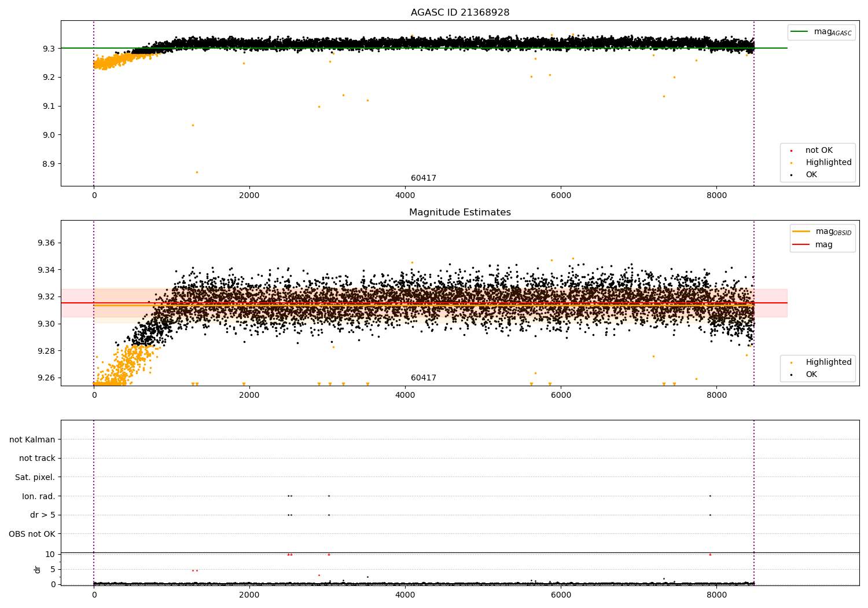Click the 'dr' y-axis label
This screenshot has height=608, width=868.
38,569
